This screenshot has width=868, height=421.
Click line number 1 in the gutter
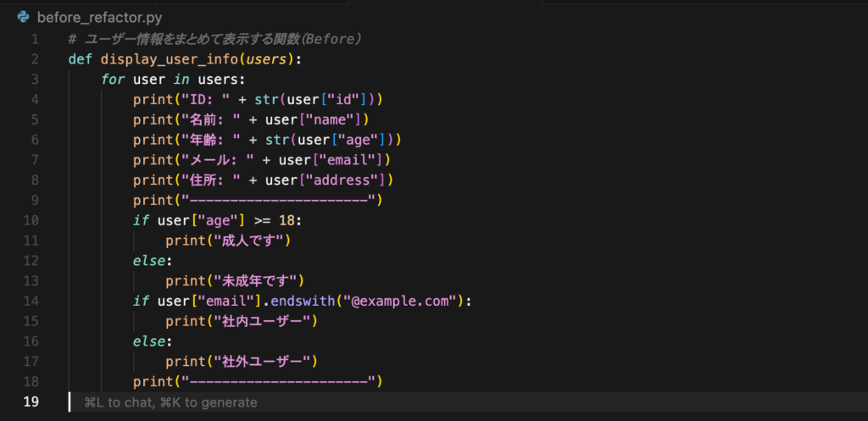click(35, 39)
